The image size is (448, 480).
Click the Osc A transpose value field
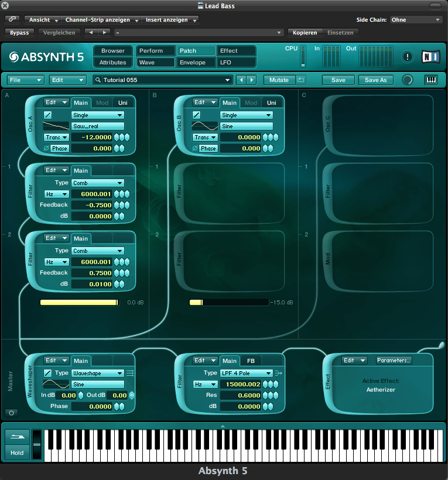[x=92, y=137]
